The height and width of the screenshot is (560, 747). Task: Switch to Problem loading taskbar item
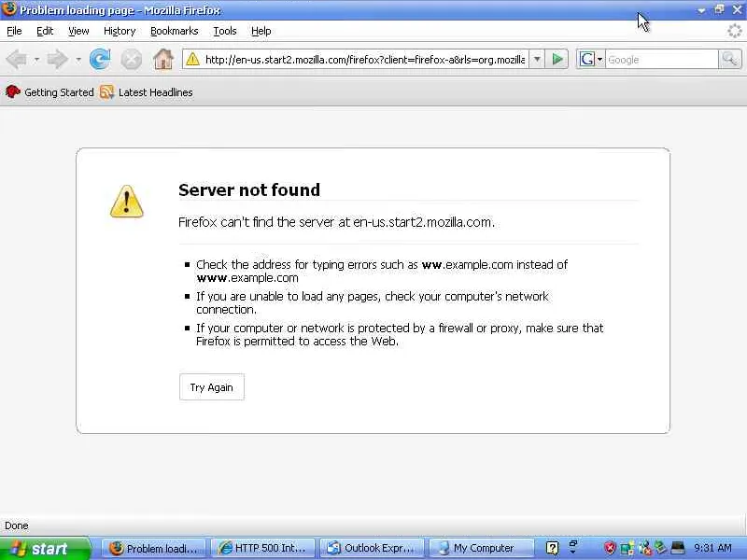pyautogui.click(x=153, y=549)
